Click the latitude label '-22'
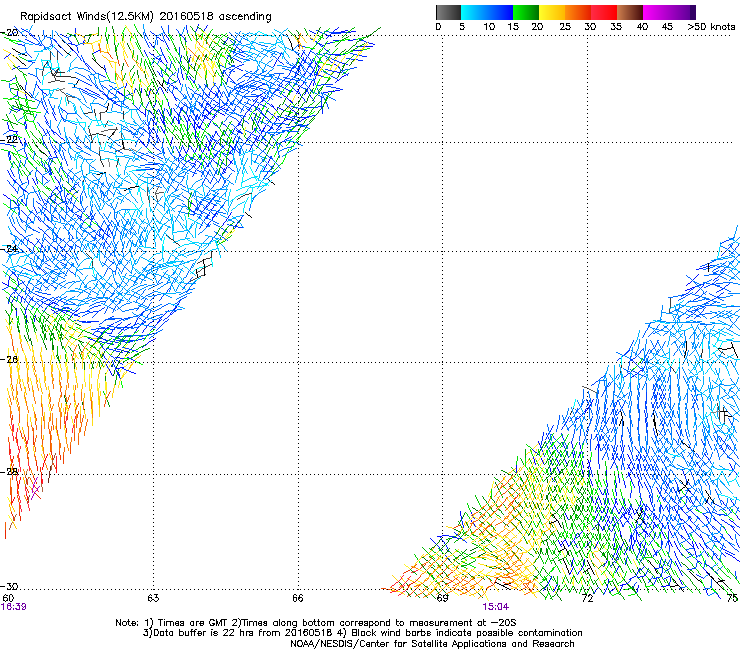This screenshot has width=740, height=650. (10, 139)
